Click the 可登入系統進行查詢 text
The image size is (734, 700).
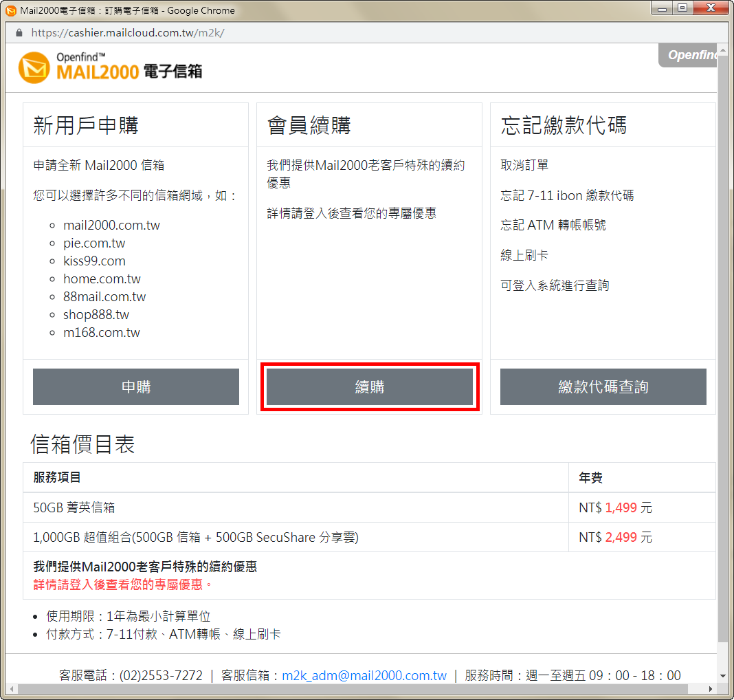(x=555, y=285)
